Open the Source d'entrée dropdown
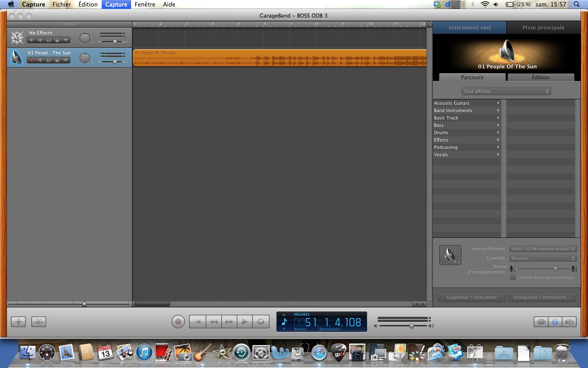The image size is (588, 368). click(543, 249)
